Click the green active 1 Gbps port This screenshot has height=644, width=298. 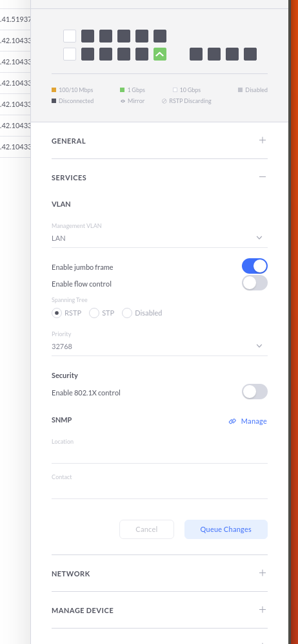[x=160, y=54]
